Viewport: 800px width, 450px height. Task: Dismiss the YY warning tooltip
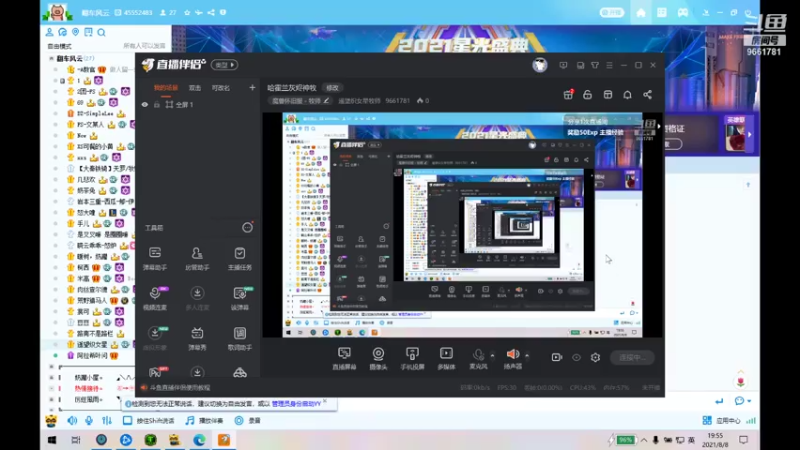point(325,401)
